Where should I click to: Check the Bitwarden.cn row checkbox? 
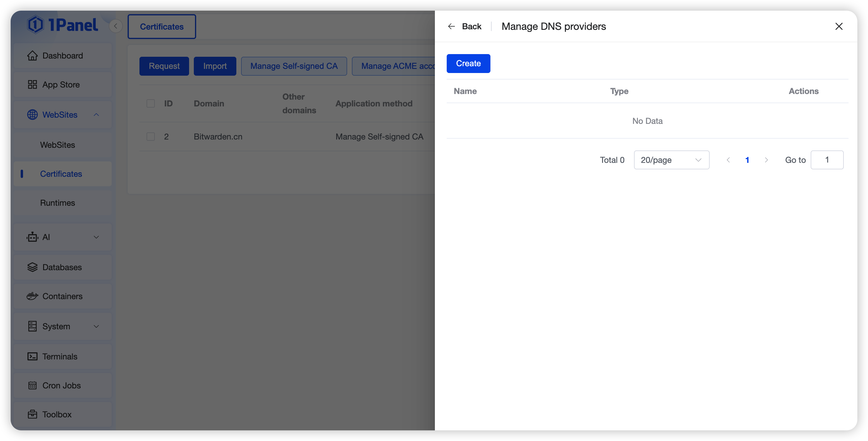click(x=151, y=137)
